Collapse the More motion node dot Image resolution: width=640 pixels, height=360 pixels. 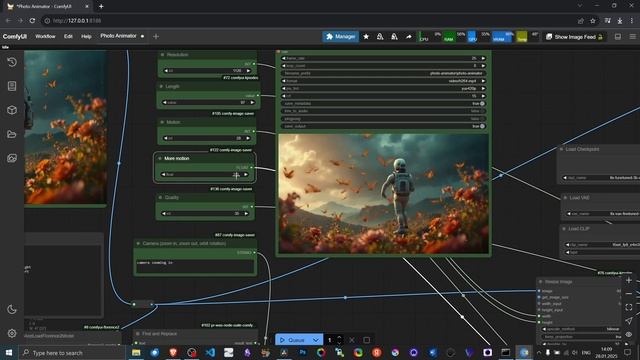click(x=160, y=158)
